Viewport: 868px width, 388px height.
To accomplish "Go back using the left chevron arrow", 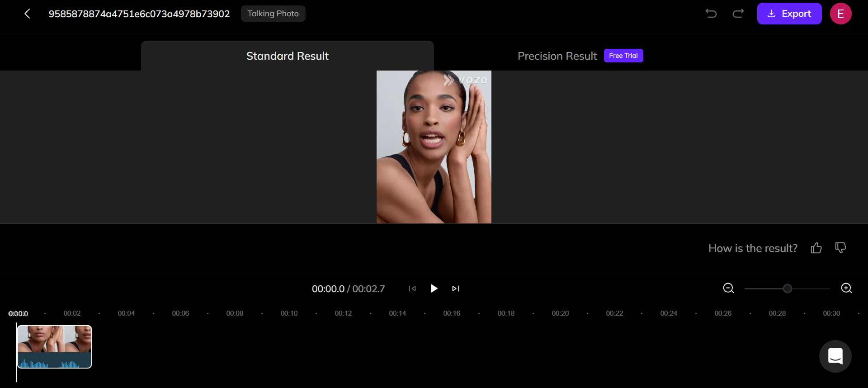I will (x=27, y=14).
